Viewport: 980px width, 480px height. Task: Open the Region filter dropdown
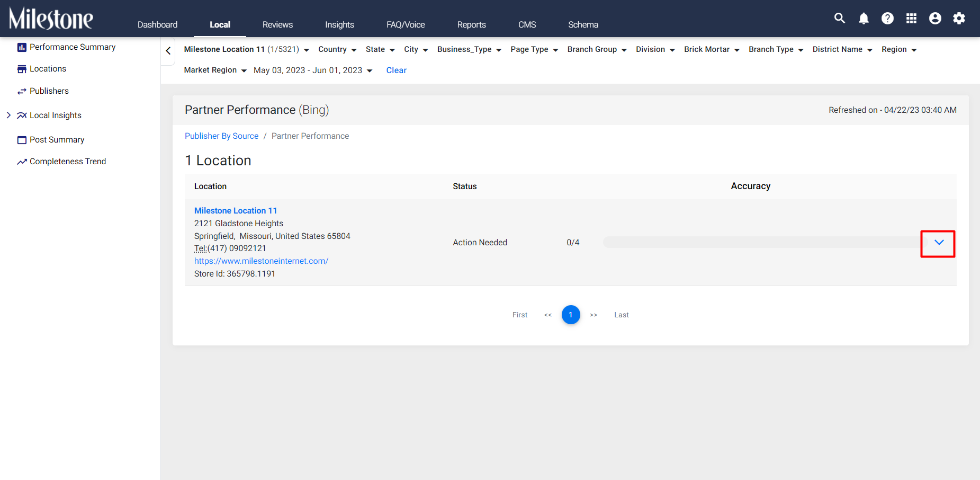[899, 49]
